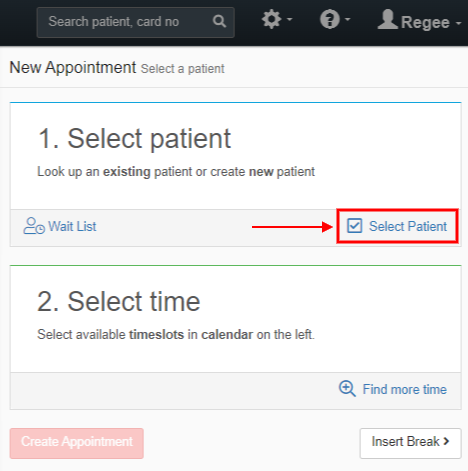Viewport: 468px width, 471px height.
Task: Click the Create Appointment button
Action: 77,443
